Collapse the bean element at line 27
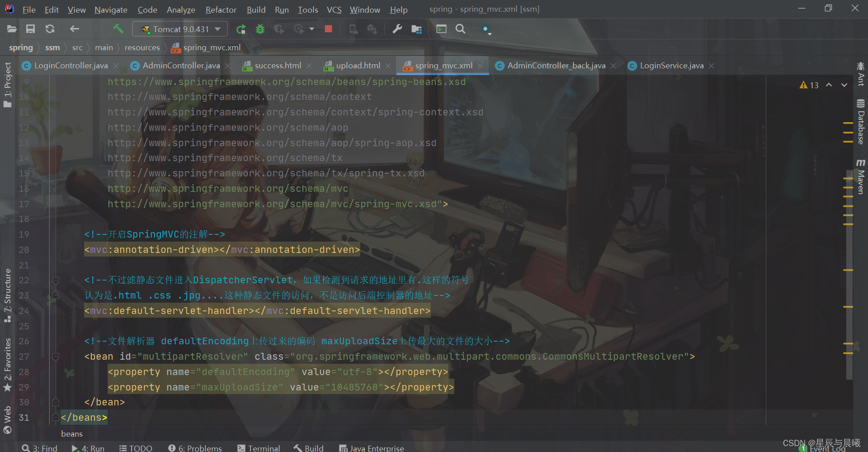Screen dimensions: 868x452 tap(56, 357)
